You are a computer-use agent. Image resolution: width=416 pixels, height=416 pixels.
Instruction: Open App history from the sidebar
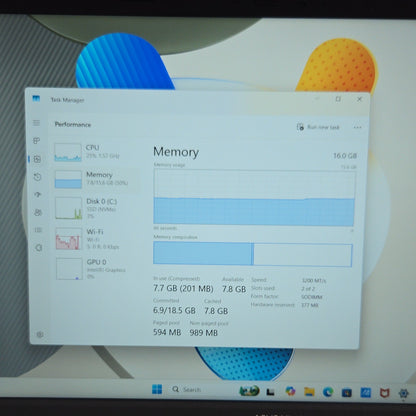[37, 177]
